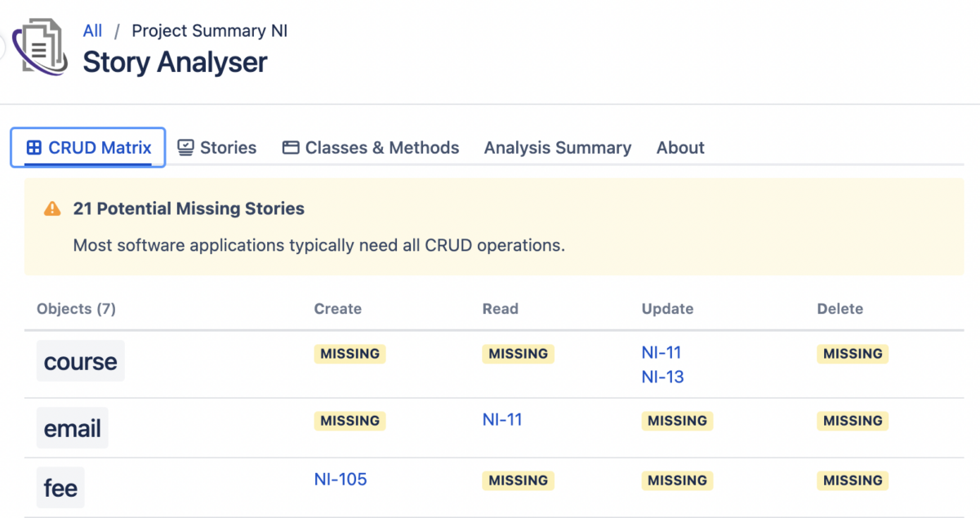
Task: Click the Project Summary NI breadcrumb
Action: [x=208, y=30]
